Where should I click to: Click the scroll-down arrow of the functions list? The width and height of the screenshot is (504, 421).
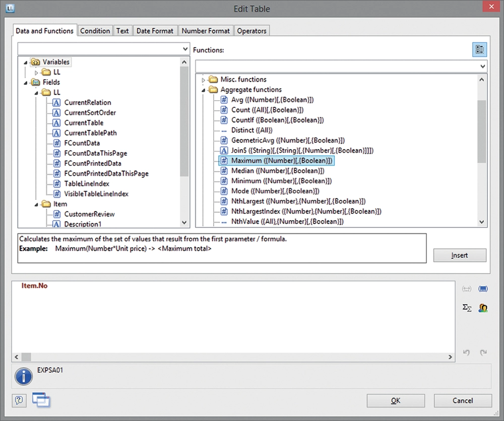pos(482,222)
